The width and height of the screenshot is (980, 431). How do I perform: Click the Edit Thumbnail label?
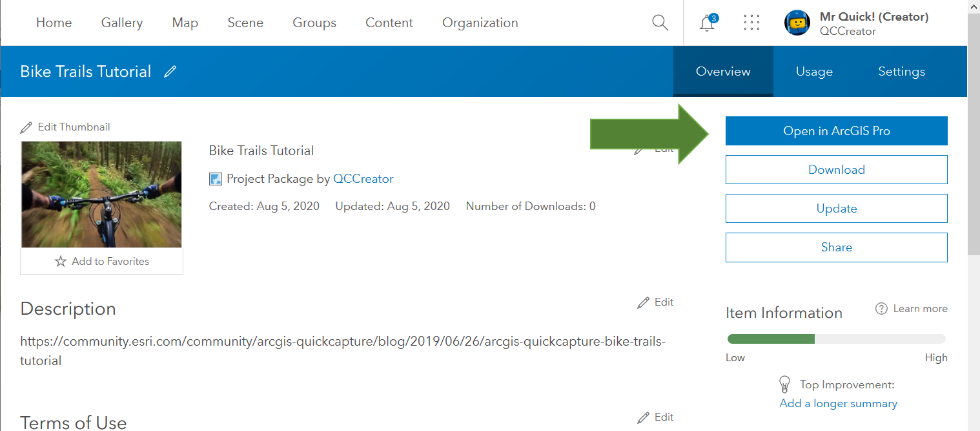[x=74, y=127]
